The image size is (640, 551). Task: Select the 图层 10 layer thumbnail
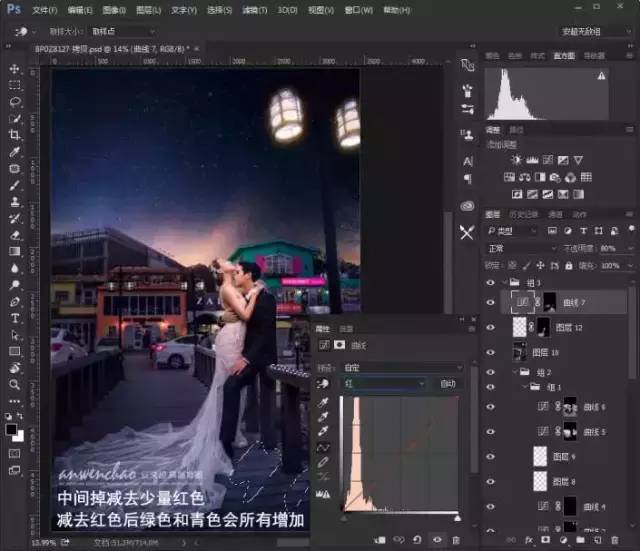[520, 352]
